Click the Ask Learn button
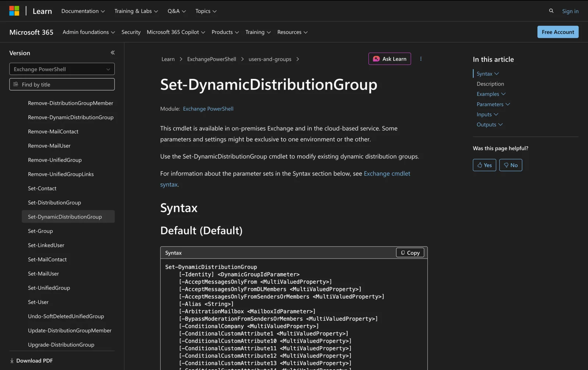 (x=390, y=59)
